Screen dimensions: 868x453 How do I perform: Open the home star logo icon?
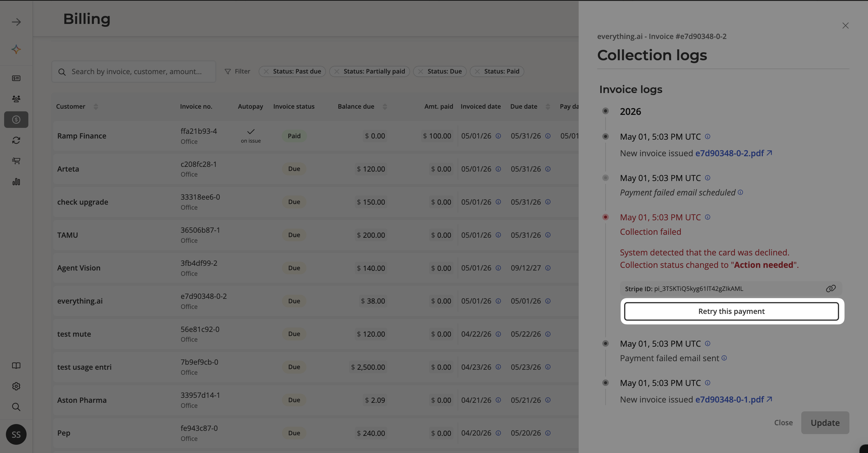click(x=16, y=49)
